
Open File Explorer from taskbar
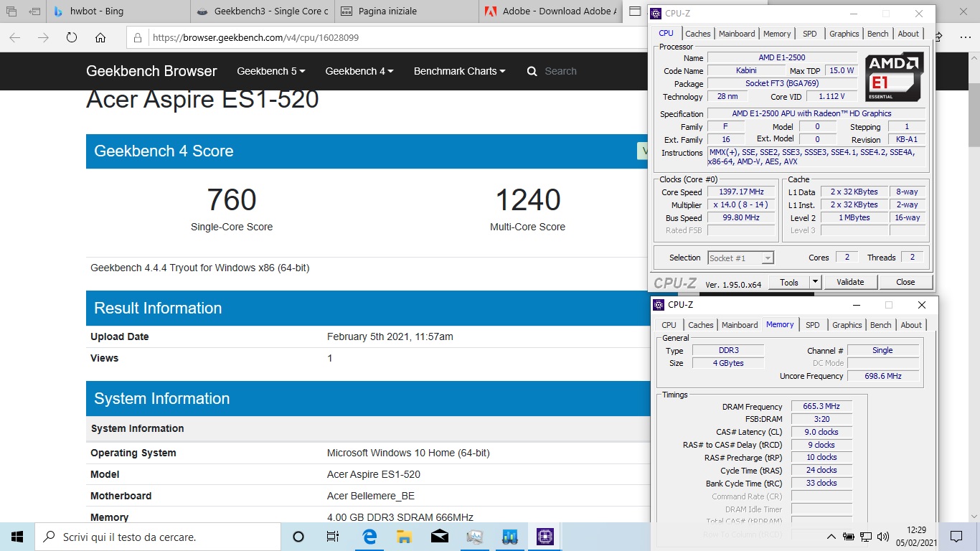[405, 537]
